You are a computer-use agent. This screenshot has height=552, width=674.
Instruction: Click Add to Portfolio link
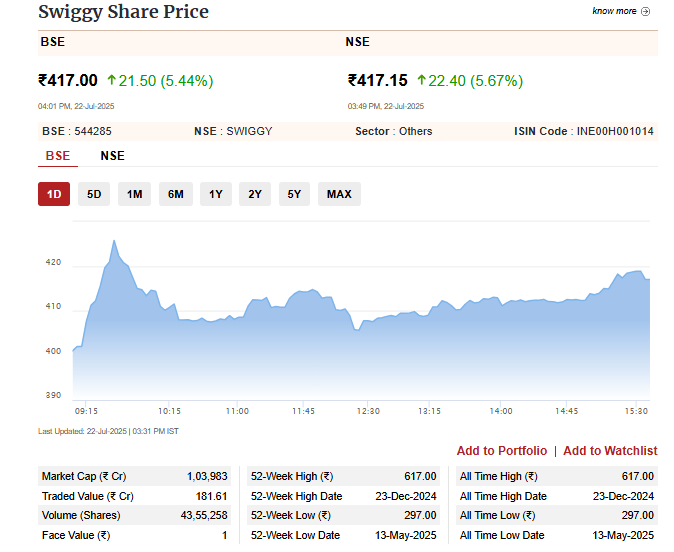tap(502, 451)
